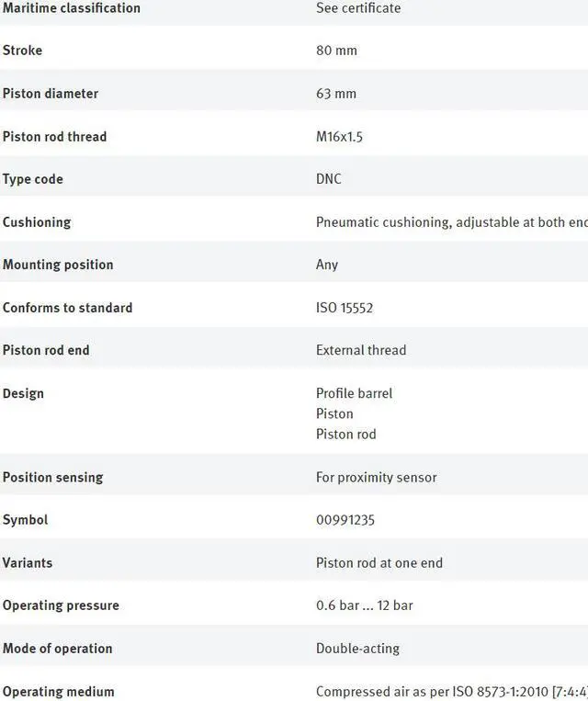This screenshot has width=588, height=701.
Task: Select "Profile barrel" in the Design row
Action: 354,393
